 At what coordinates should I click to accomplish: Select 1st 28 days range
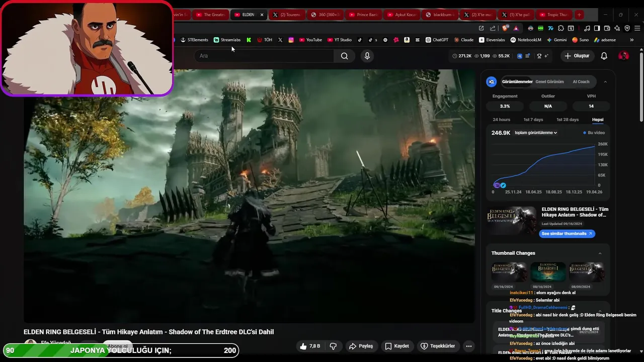[568, 120]
